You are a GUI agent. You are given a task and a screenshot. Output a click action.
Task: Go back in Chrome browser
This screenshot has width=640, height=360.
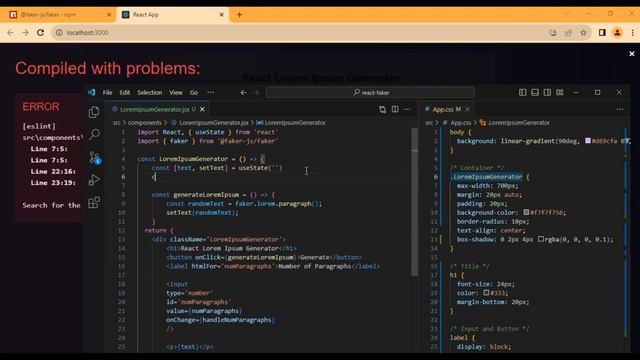(x=10, y=33)
